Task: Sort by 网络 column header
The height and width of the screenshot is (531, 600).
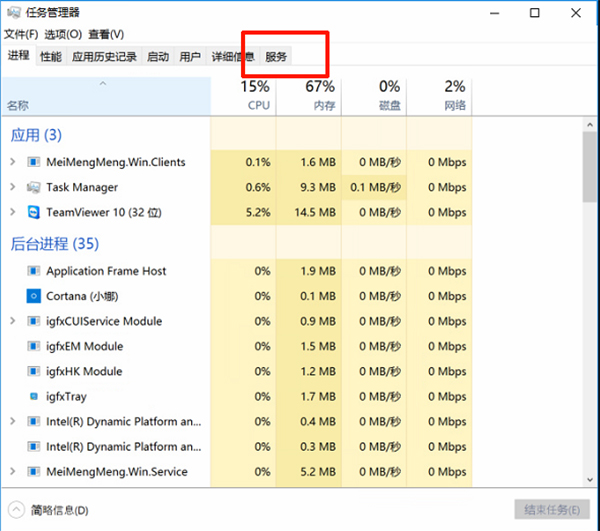Action: [x=439, y=96]
